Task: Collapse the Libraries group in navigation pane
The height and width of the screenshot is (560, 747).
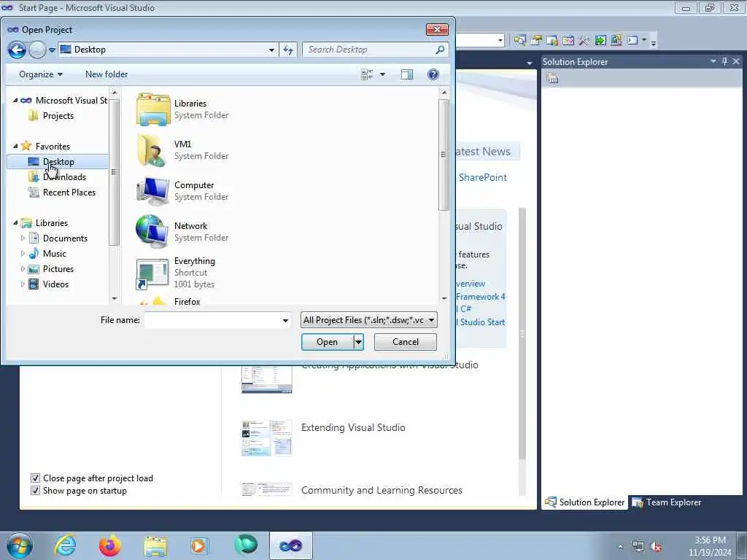Action: pos(15,223)
